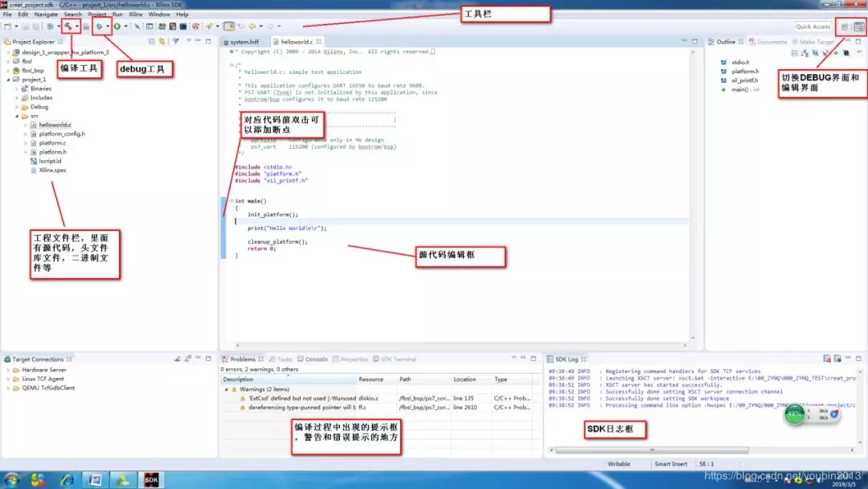Collapse the project_1 tree node

[x=8, y=80]
